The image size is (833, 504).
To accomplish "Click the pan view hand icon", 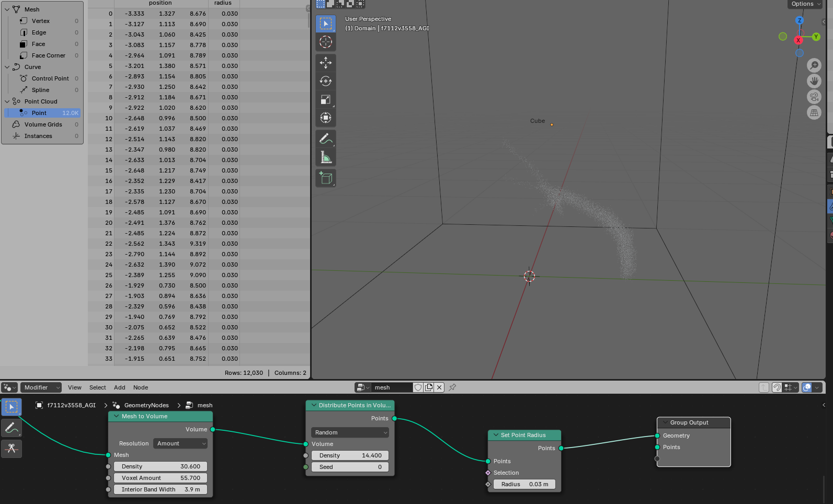I will [x=814, y=81].
